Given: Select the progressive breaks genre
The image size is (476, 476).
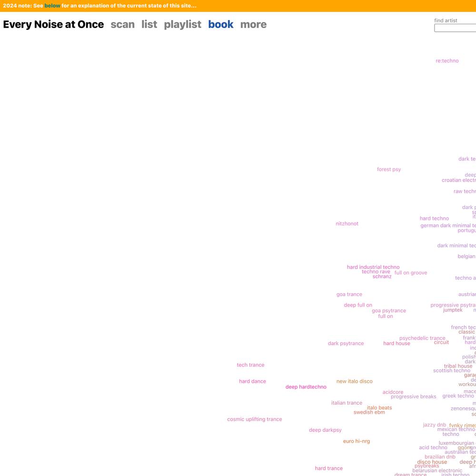Looking at the screenshot, I should coord(414,397).
